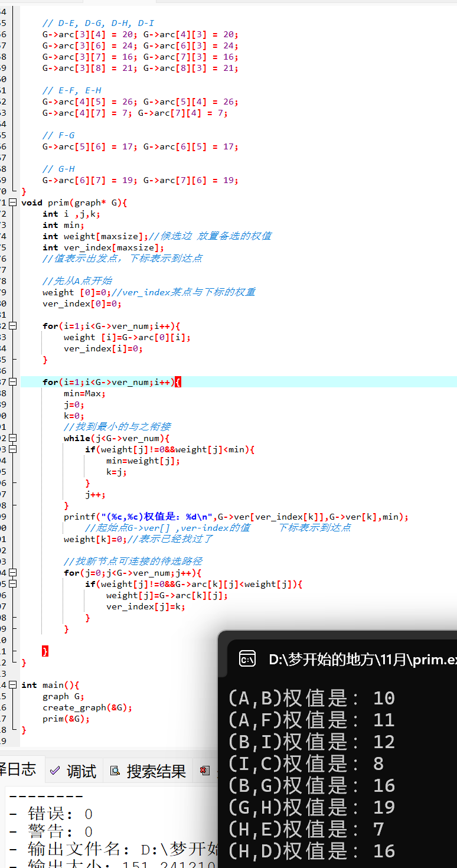Viewport: 457px width, 868px height.
Task: Click console output '(G,H)权值是: 19'
Action: point(311,807)
